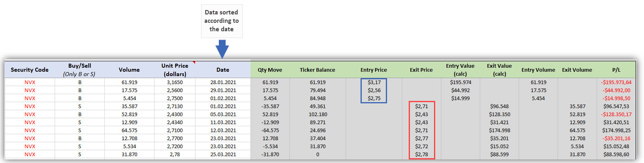
Task: Select Entry Value cell $44.992
Action: click(460, 91)
